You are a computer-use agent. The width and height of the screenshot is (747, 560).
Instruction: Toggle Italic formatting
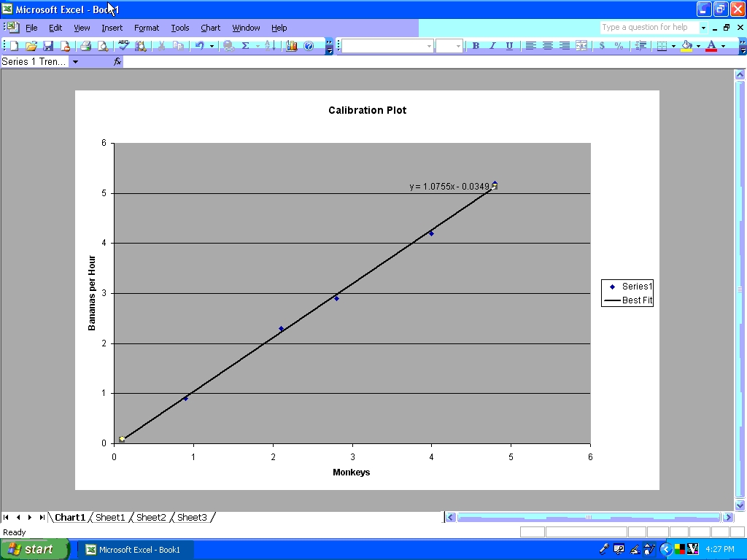pos(492,45)
